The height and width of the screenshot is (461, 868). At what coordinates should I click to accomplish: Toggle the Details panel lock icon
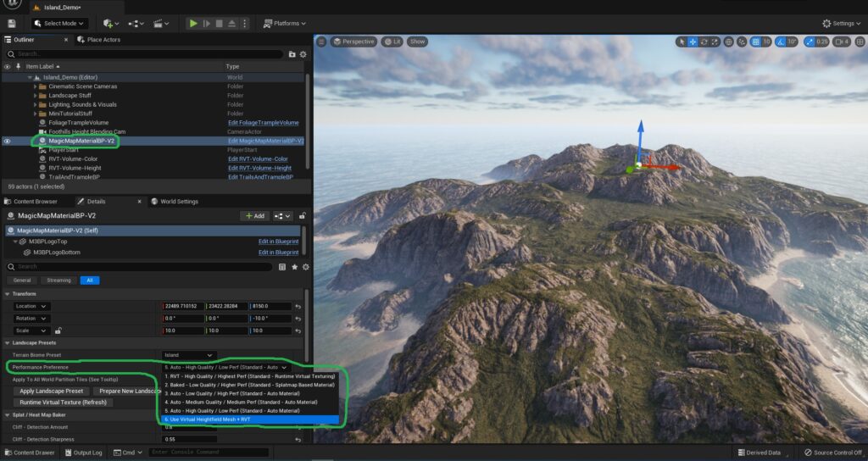303,216
